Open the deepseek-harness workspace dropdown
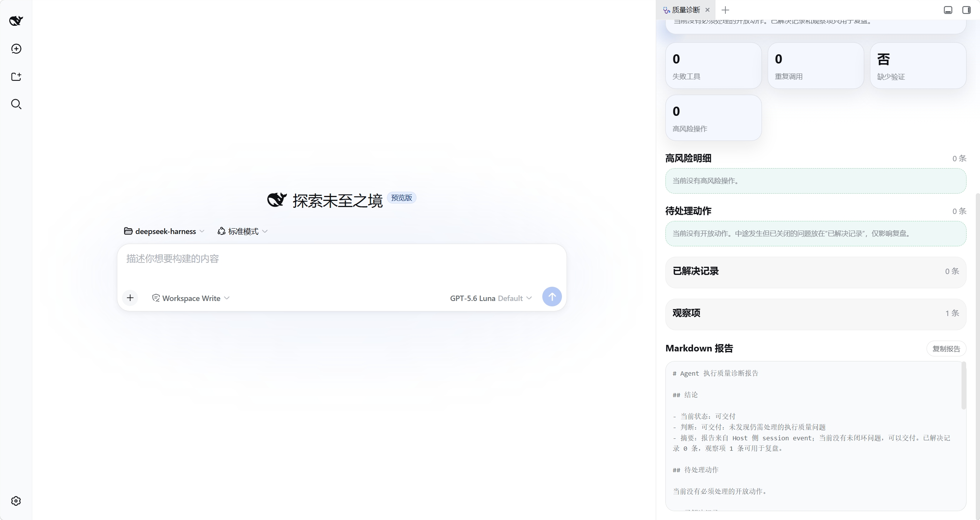Viewport: 980px width, 520px height. click(164, 231)
